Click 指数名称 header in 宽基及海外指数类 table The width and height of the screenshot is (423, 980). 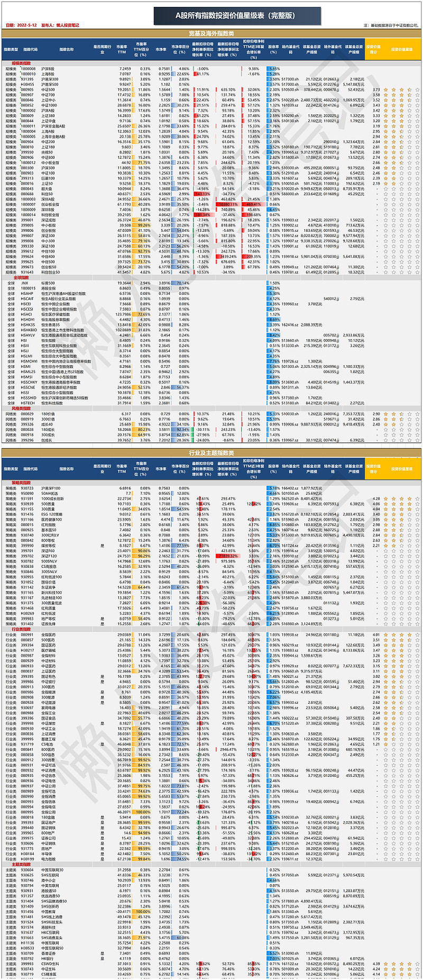tap(67, 50)
